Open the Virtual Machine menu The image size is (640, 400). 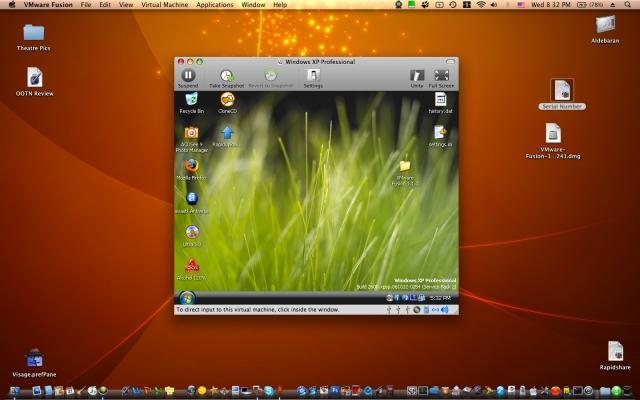pos(164,5)
